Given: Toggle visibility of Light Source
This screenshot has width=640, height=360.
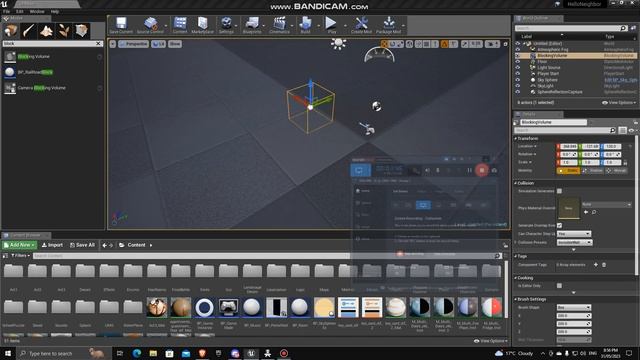Looking at the screenshot, I should (x=518, y=68).
